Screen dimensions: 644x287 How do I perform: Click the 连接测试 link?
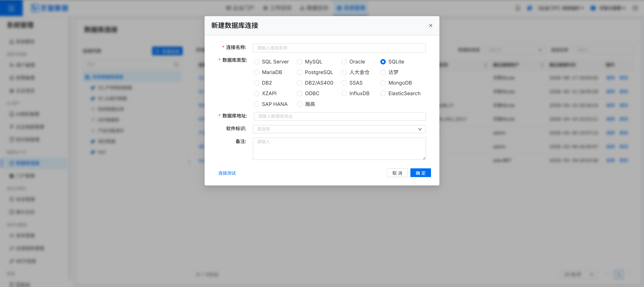click(x=227, y=173)
